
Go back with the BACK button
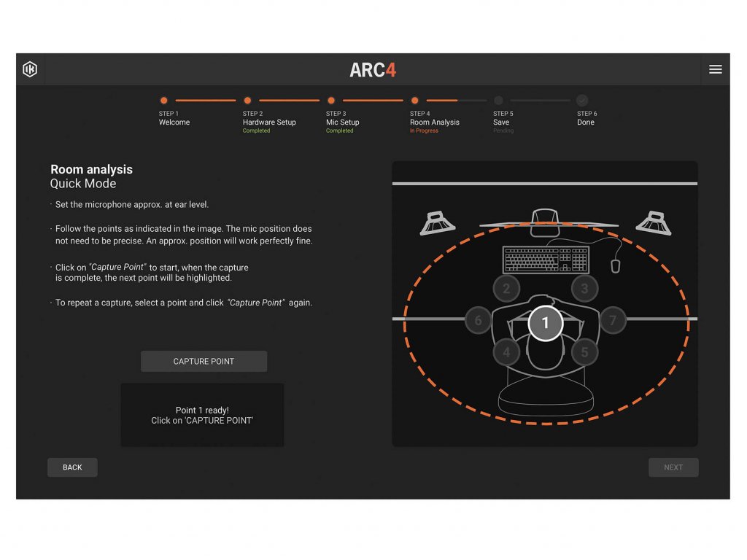click(x=72, y=467)
